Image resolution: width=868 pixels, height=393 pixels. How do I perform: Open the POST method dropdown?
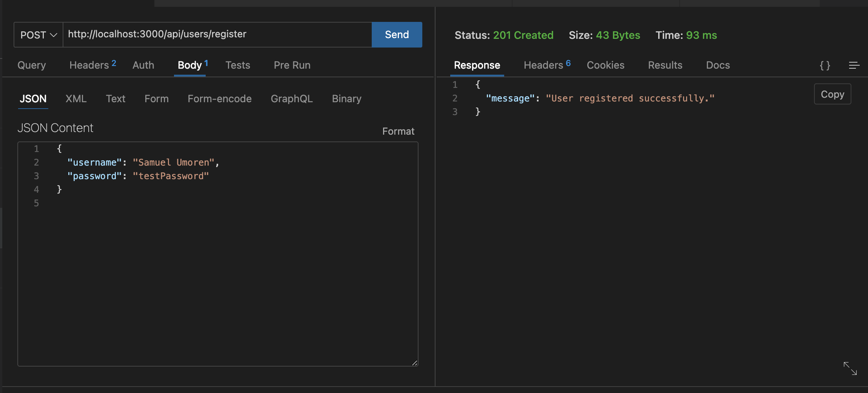tap(38, 35)
